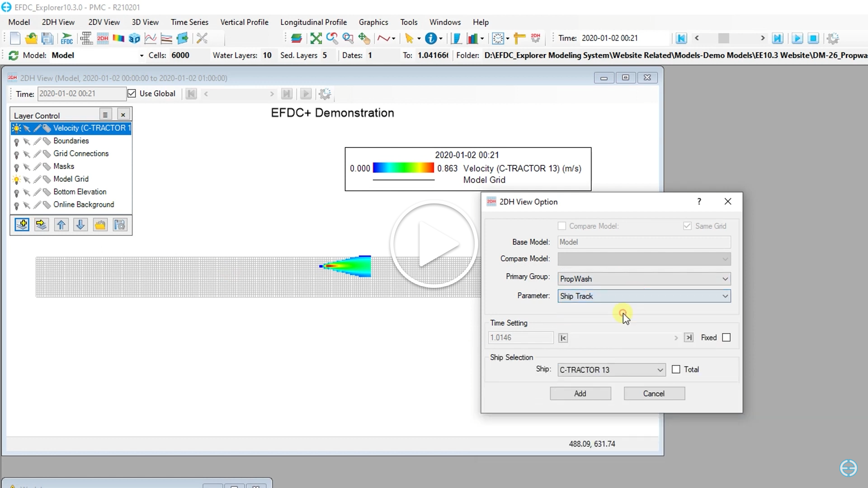The height and width of the screenshot is (488, 868).
Task: Show the Online Background layer bulb
Action: 17,205
